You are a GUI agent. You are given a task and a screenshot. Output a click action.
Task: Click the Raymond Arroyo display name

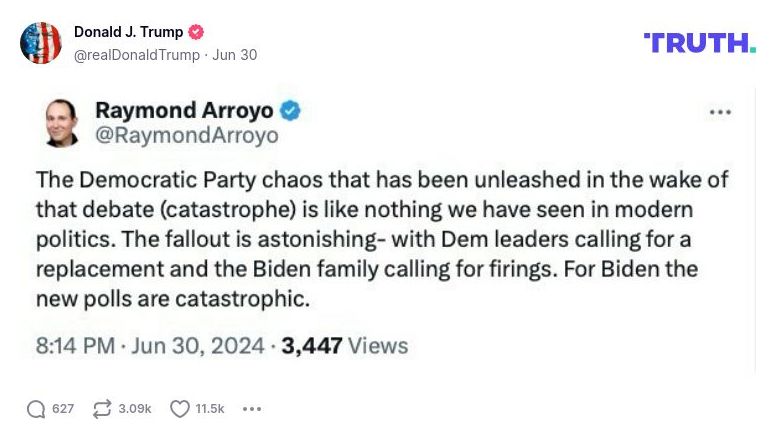click(184, 110)
